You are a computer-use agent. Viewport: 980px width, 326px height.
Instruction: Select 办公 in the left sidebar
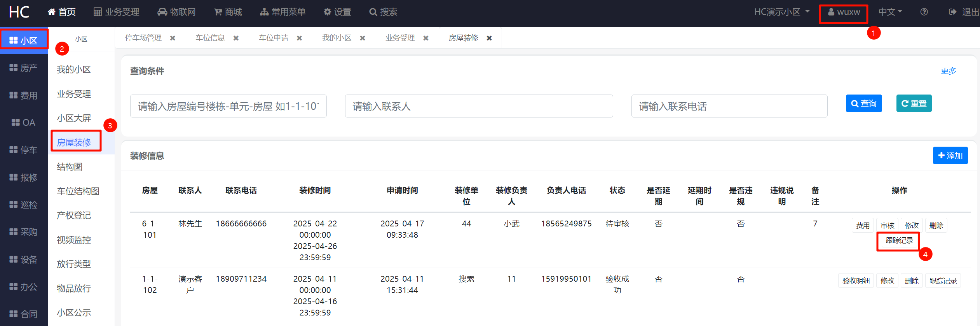tap(24, 287)
